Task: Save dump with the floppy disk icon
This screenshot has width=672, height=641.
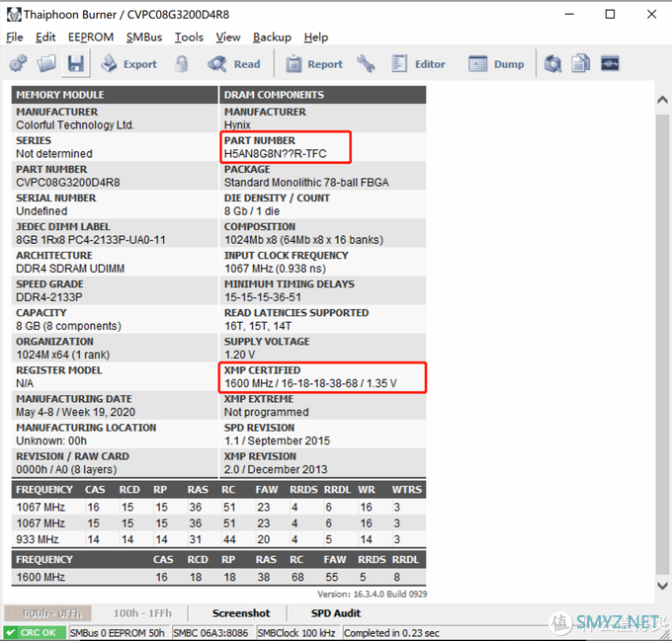Action: 76,64
